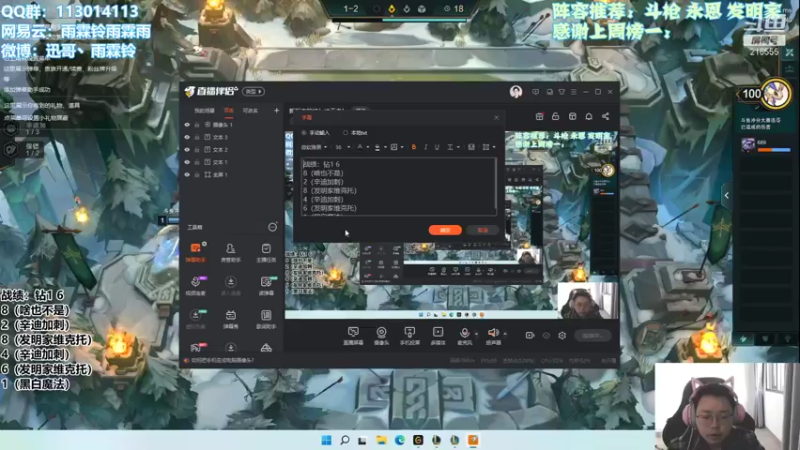The height and width of the screenshot is (450, 800).
Task: Expand the text background box dropdown
Action: point(402,147)
